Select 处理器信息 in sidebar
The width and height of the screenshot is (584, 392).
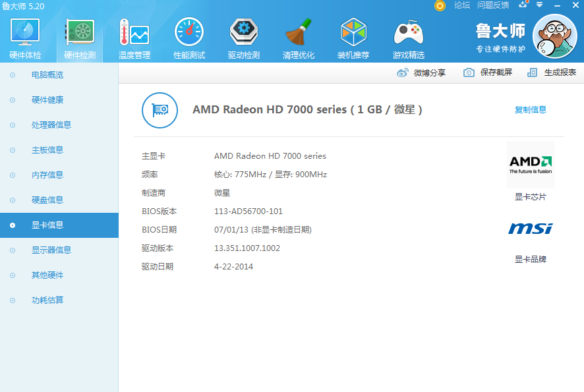(x=59, y=125)
